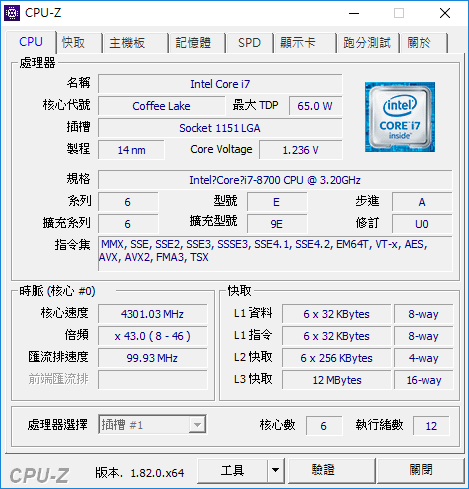Click the L2 '6 x 256 KBytes' value
The height and width of the screenshot is (489, 469).
pos(336,358)
